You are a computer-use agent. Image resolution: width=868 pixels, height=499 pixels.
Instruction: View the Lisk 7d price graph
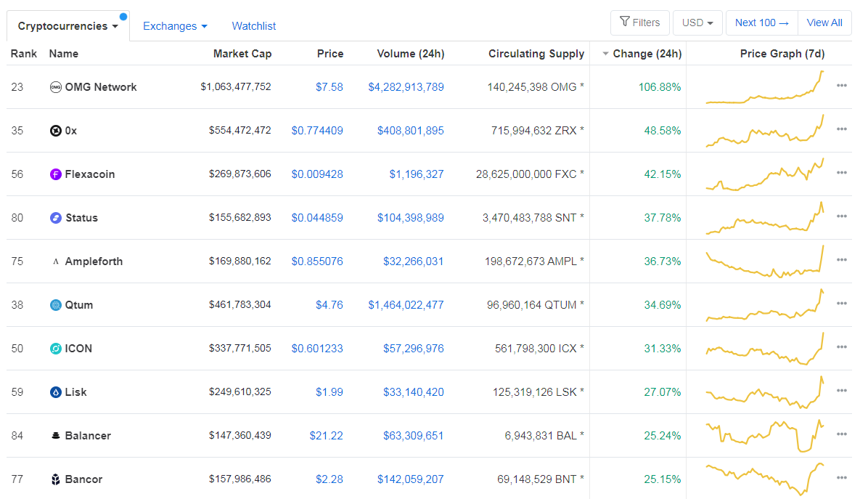(764, 392)
